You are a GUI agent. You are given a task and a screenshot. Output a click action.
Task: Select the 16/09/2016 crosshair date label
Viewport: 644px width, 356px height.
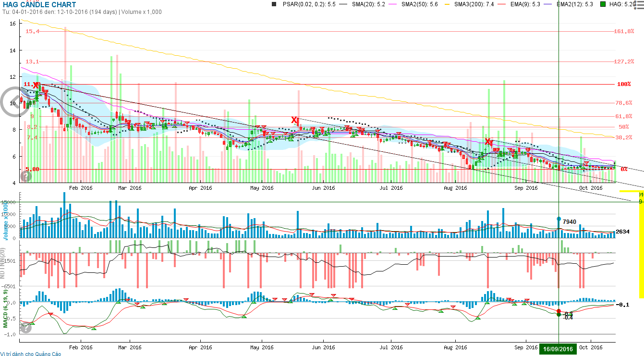coord(558,349)
